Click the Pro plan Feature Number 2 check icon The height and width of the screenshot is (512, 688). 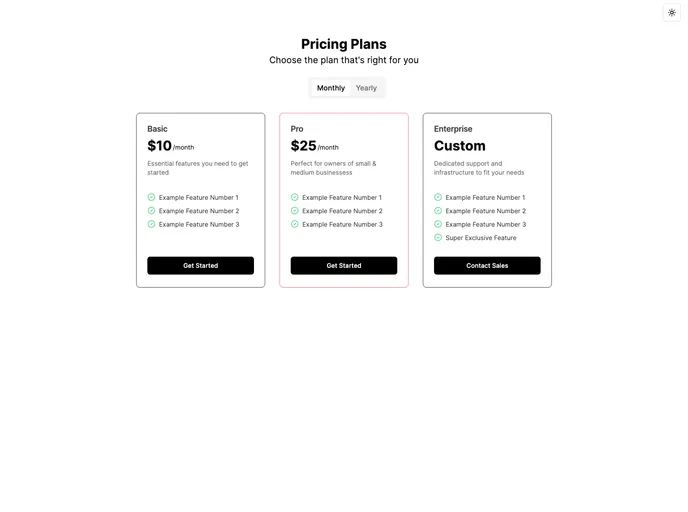coord(295,211)
